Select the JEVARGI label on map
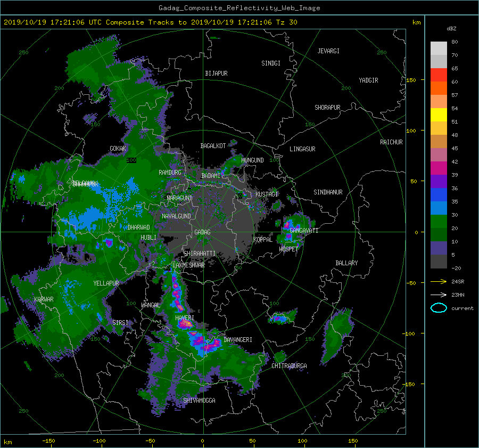The height and width of the screenshot is (448, 479). [x=328, y=51]
